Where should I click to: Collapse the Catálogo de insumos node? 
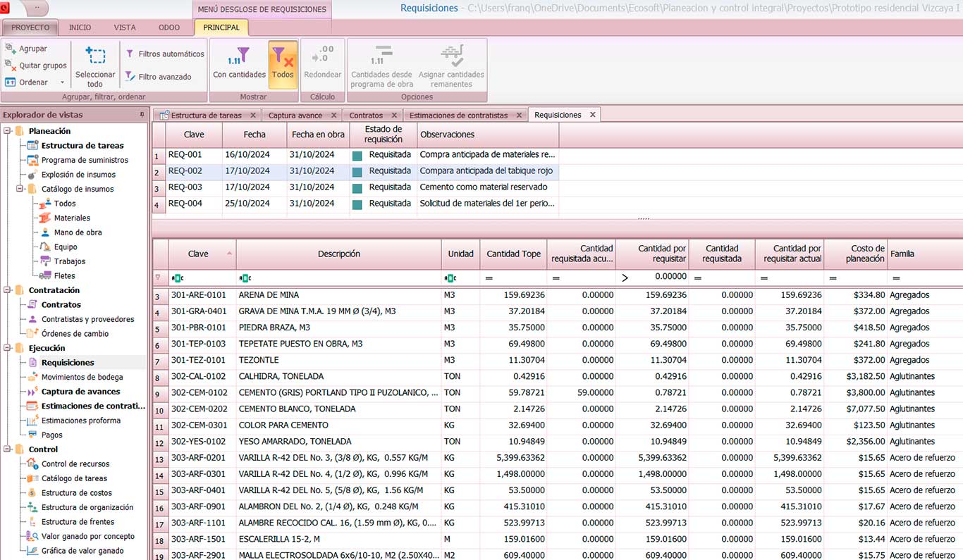(x=20, y=189)
